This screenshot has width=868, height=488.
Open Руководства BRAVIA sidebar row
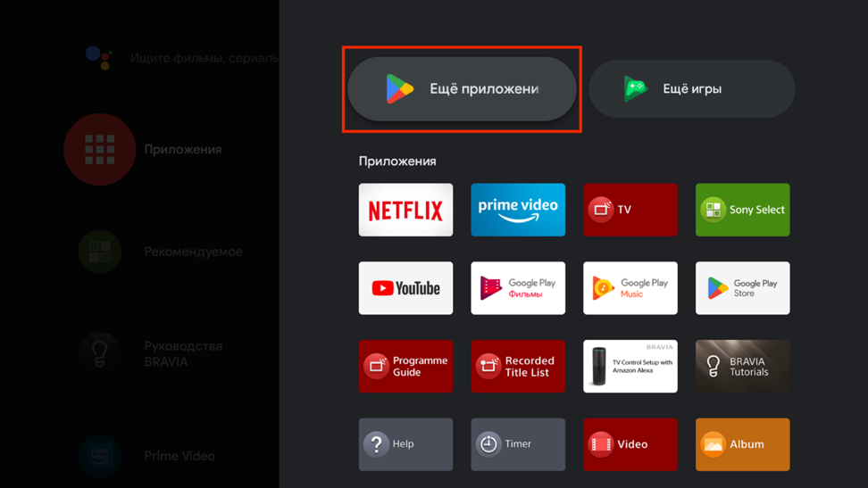coord(151,354)
